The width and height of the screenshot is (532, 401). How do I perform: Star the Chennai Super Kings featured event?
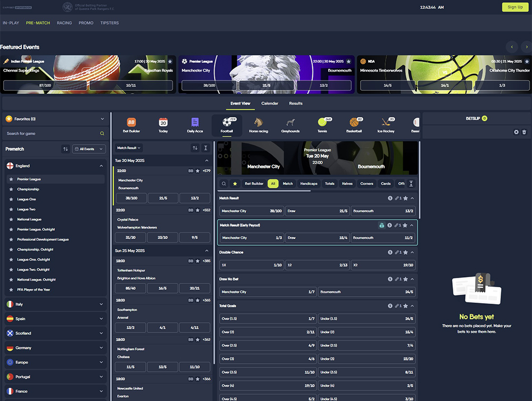tap(170, 61)
